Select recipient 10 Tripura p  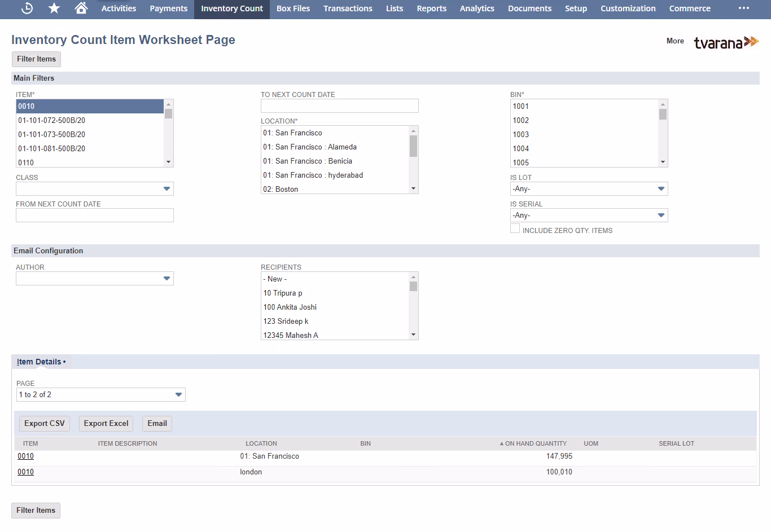point(335,293)
